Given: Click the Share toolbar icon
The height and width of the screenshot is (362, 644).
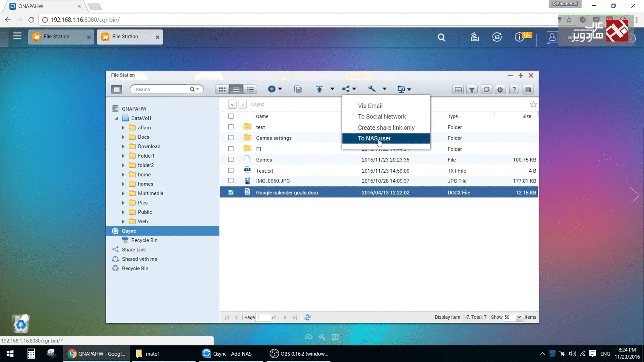Looking at the screenshot, I should [346, 89].
